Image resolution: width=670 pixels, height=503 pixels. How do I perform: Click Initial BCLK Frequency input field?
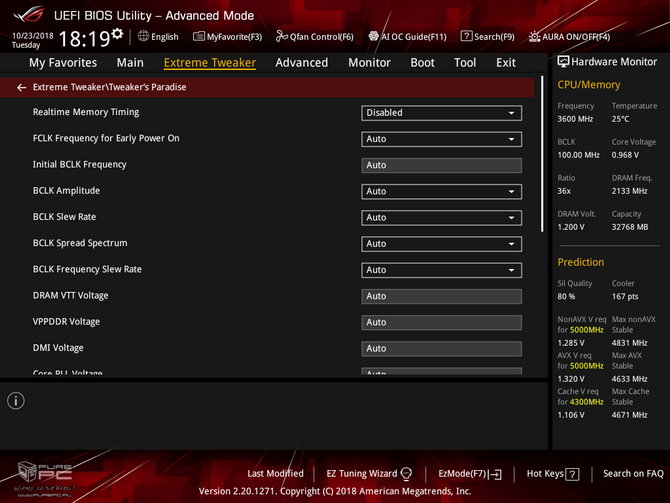441,165
